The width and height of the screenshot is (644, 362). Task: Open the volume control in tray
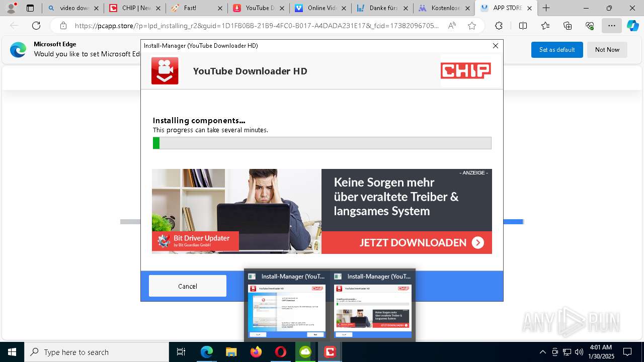point(579,352)
